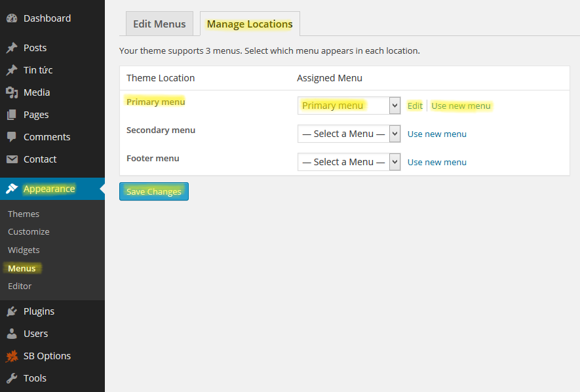Screen dimensions: 580x392
Task: Click the Footer menu location label
Action: [x=153, y=158]
